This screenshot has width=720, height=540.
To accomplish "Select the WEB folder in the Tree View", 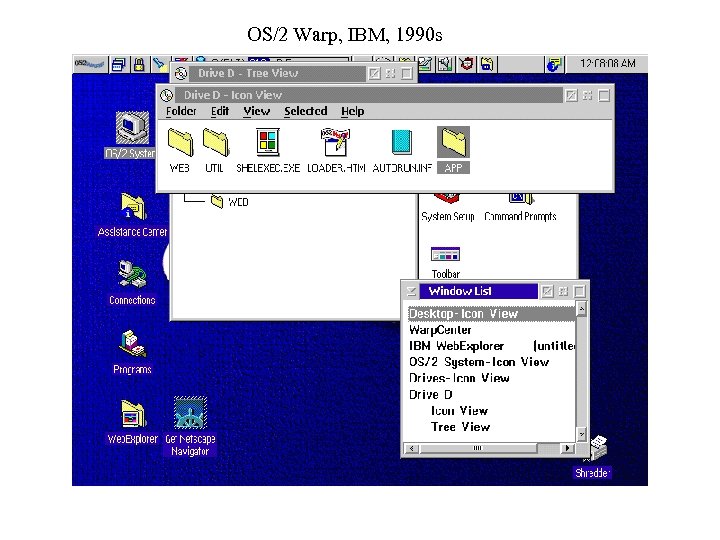I will coord(230,202).
